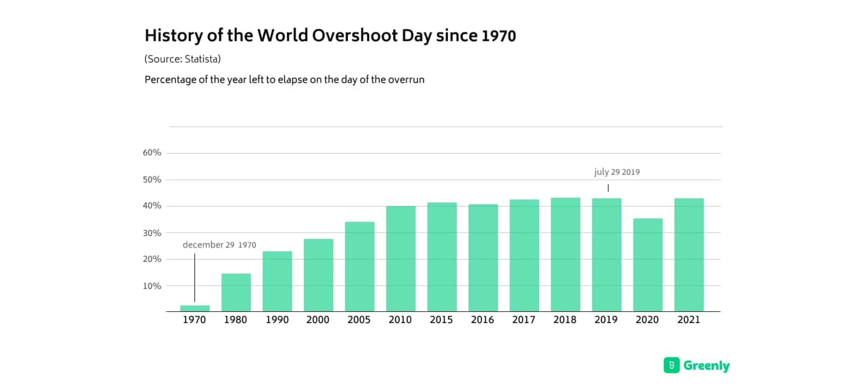Image resolution: width=868 pixels, height=389 pixels.
Task: Click the 1990 year label
Action: (x=277, y=320)
